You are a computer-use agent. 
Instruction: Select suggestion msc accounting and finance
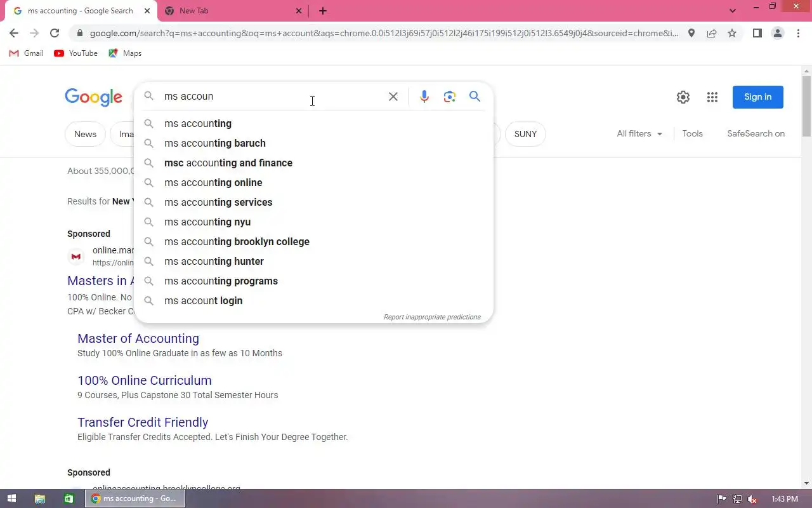(314, 163)
